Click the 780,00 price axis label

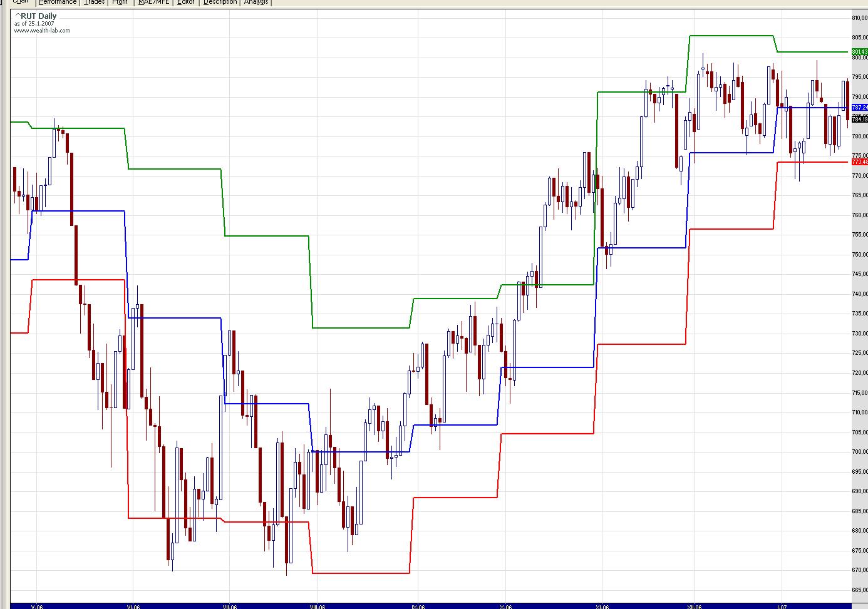[x=860, y=136]
